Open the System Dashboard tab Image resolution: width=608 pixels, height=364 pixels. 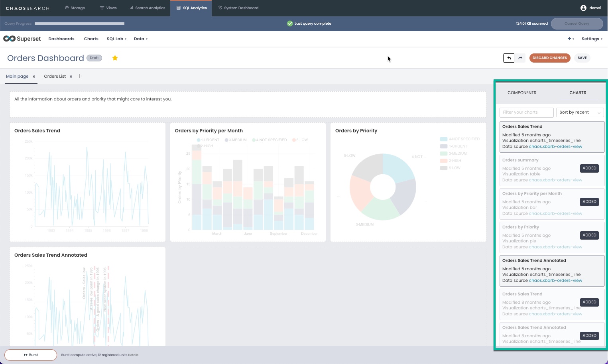point(238,8)
